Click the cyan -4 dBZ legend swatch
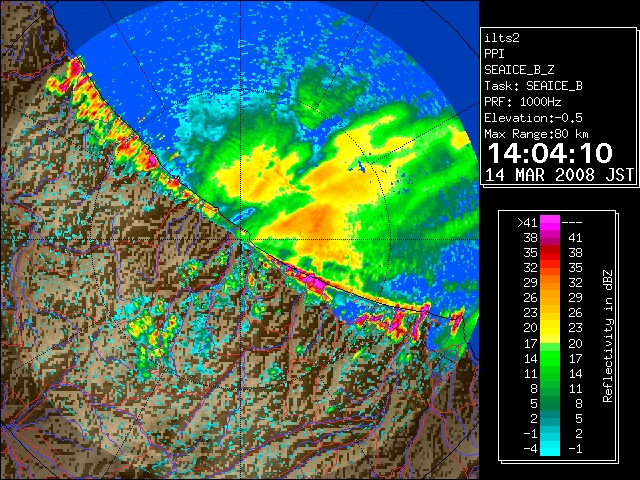 (x=550, y=449)
